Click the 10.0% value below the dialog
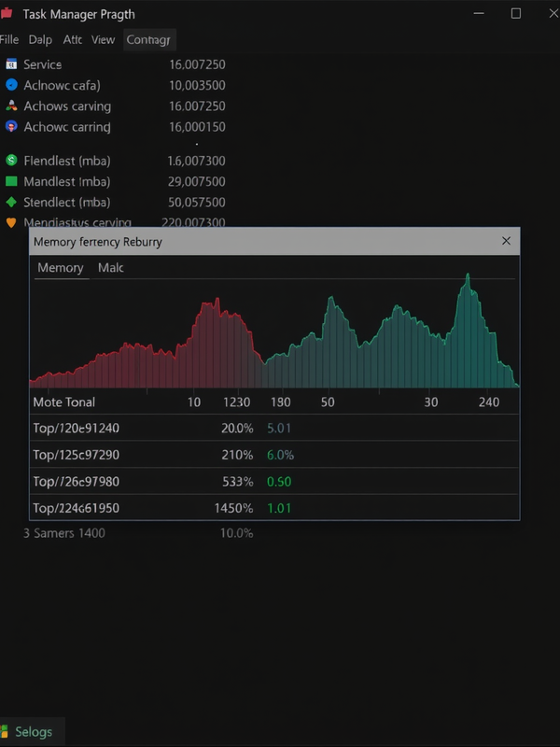The image size is (560, 747). tap(237, 532)
